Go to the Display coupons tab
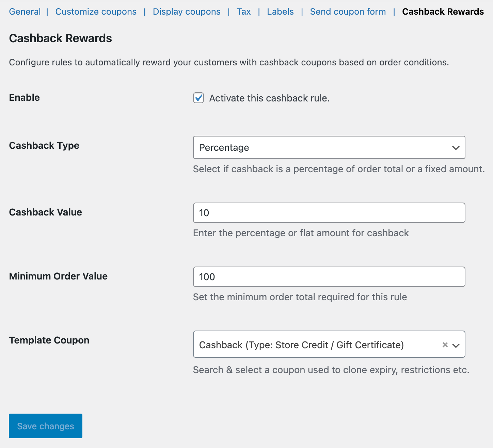The width and height of the screenshot is (493, 448). (x=187, y=12)
